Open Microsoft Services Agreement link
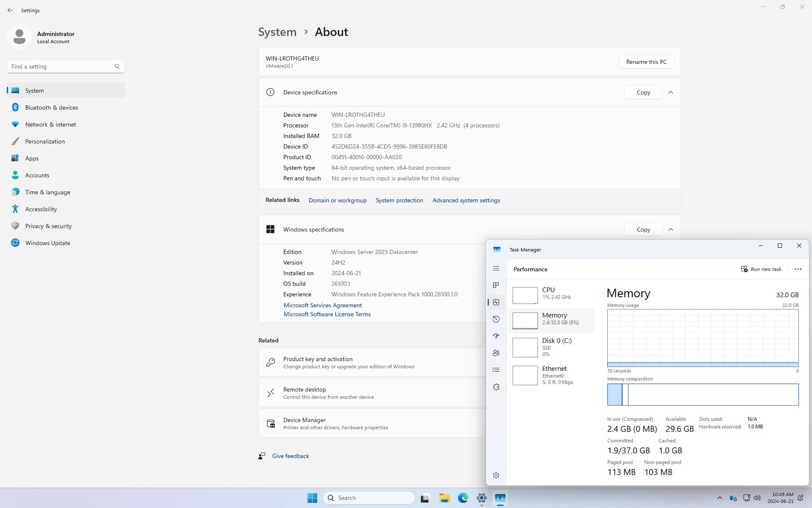Image resolution: width=812 pixels, height=508 pixels. coord(323,305)
